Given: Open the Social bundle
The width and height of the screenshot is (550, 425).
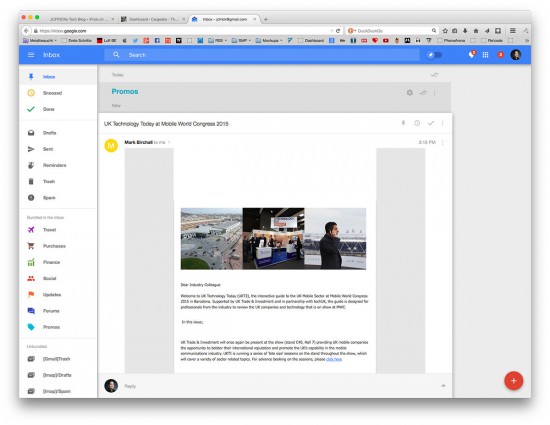Looking at the screenshot, I should point(58,278).
